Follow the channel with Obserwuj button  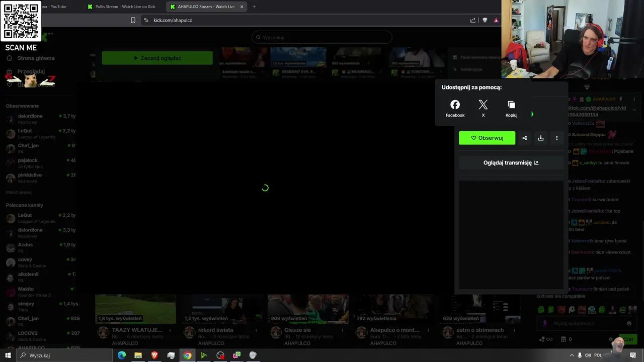[487, 138]
